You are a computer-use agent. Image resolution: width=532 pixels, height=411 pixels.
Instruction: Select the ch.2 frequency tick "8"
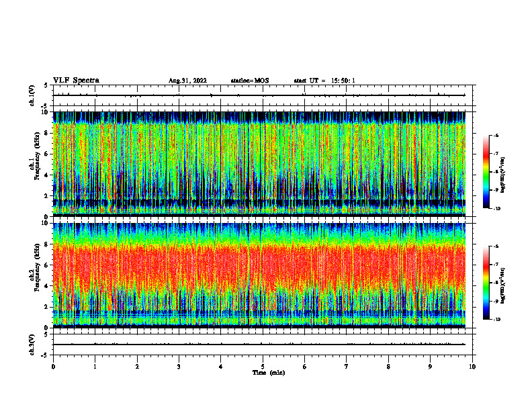pyautogui.click(x=47, y=244)
